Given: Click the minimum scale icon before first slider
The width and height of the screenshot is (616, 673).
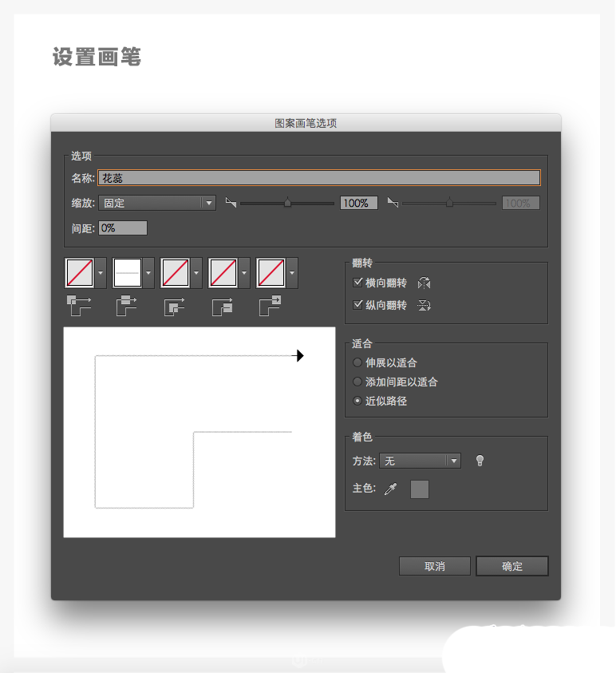Looking at the screenshot, I should pyautogui.click(x=231, y=202).
